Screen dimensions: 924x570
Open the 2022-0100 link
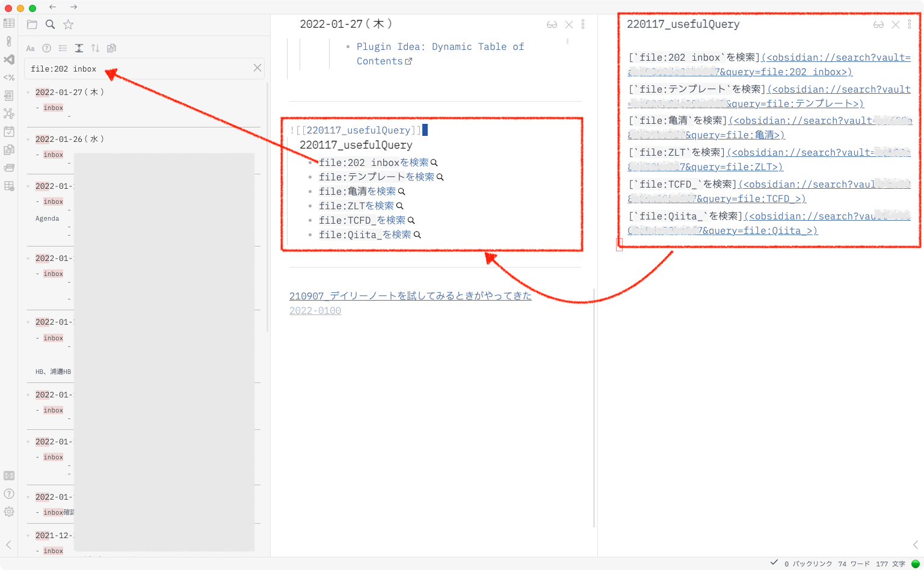[x=315, y=311]
